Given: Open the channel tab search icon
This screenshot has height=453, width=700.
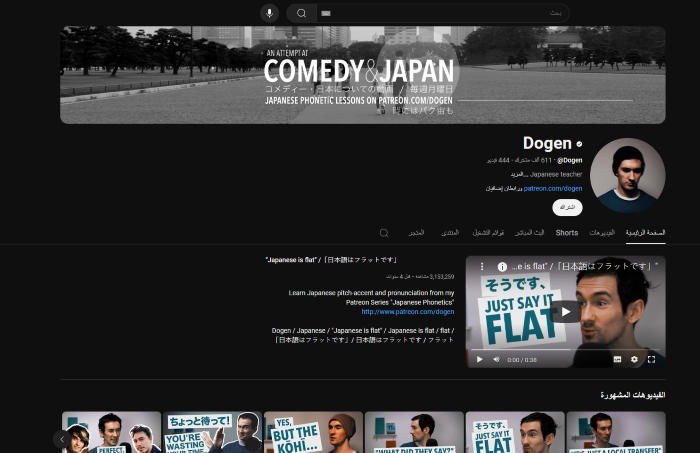Looking at the screenshot, I should click(x=383, y=232).
